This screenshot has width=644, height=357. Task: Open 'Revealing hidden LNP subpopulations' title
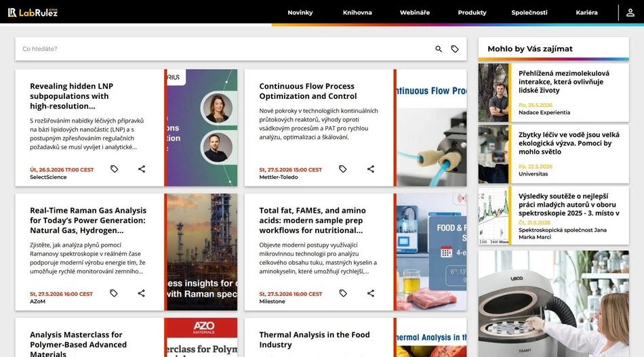click(71, 96)
